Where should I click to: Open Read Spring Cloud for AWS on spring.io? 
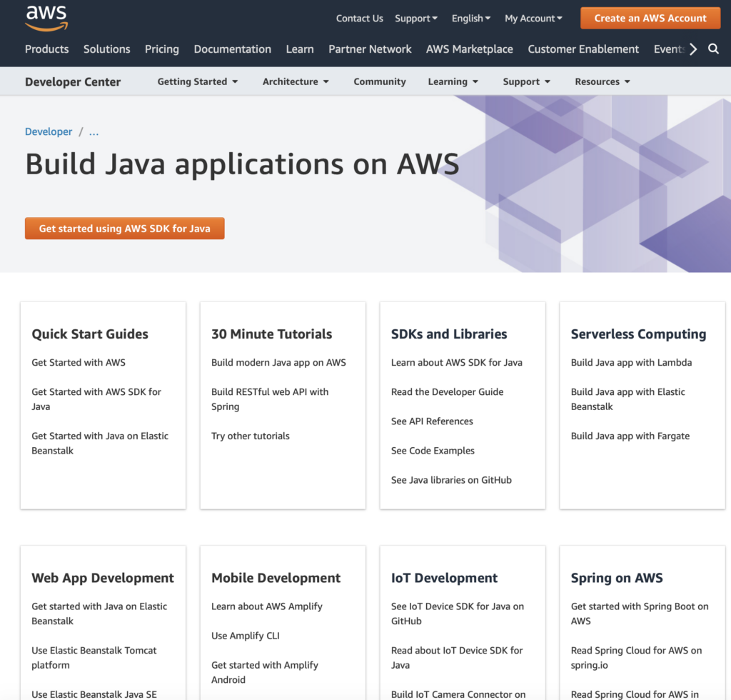tap(636, 658)
